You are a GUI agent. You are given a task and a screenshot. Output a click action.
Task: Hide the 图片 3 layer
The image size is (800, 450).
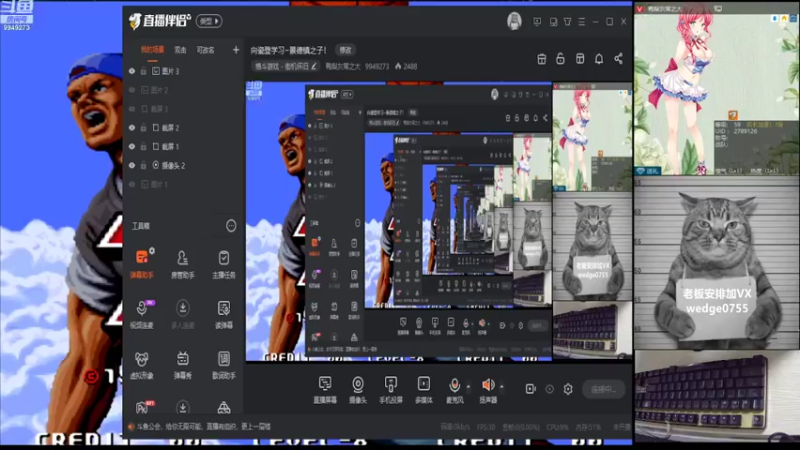(x=132, y=71)
